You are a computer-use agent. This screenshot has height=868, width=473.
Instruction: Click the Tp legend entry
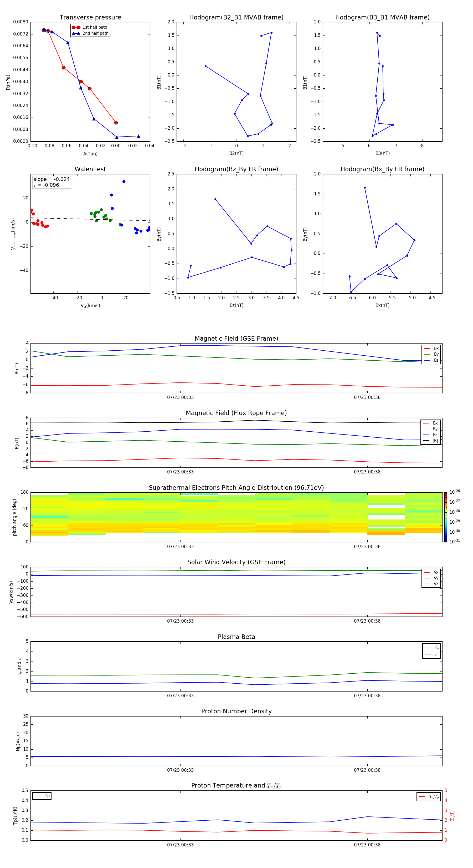[42, 796]
